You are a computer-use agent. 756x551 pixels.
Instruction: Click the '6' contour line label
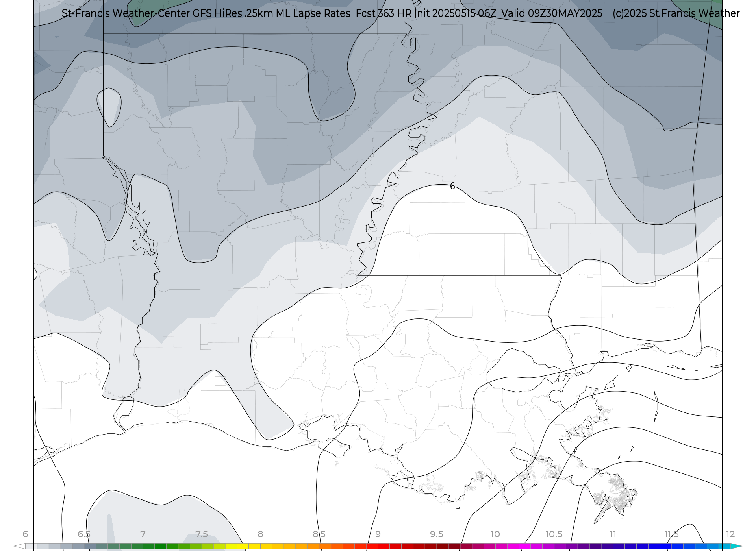(x=452, y=186)
